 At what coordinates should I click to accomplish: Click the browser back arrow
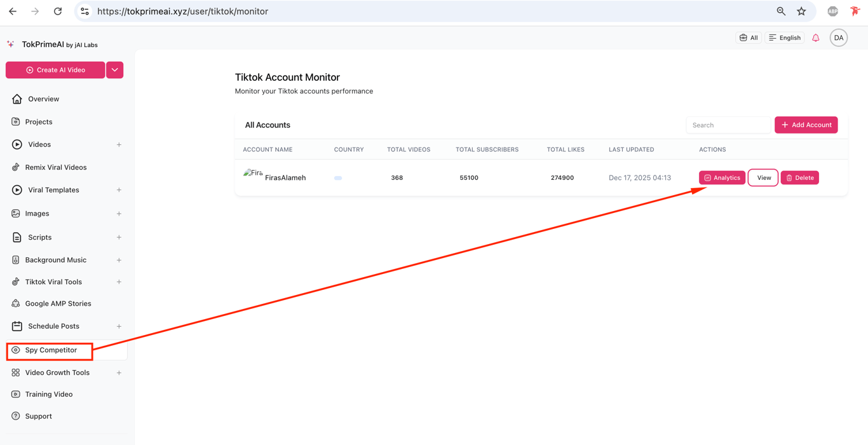point(13,11)
